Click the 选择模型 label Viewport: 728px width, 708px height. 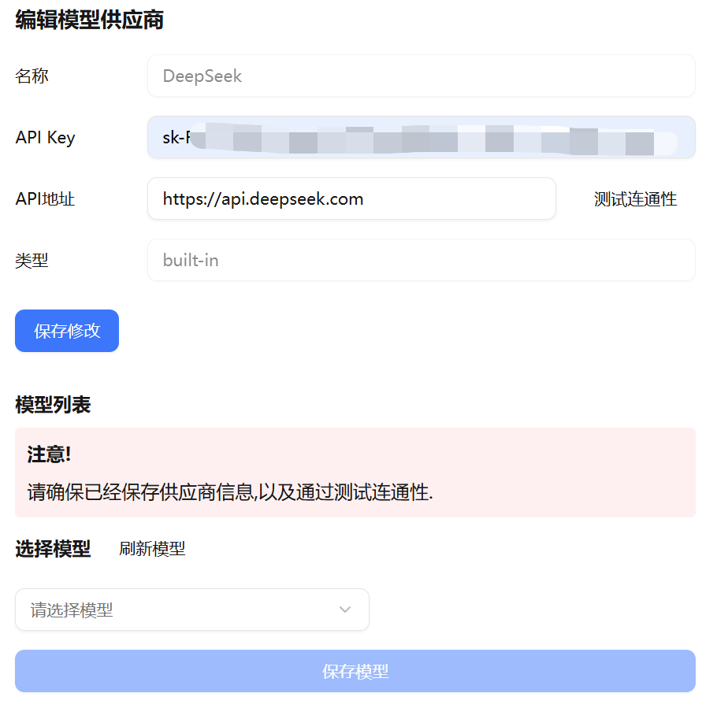[x=53, y=549]
